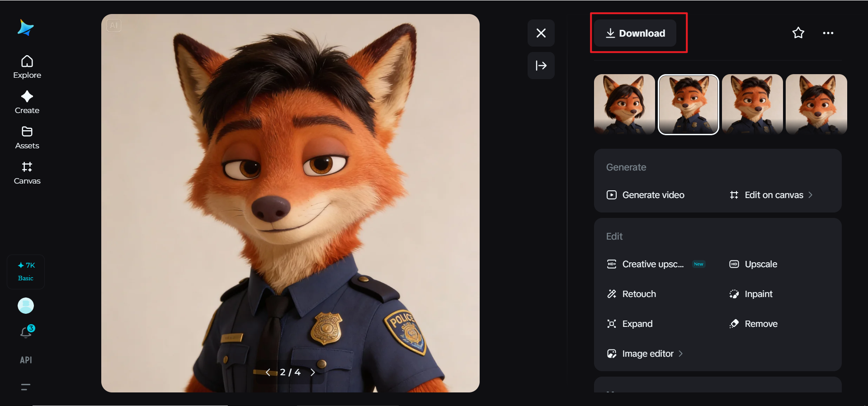Expand the sidebar menu at the bottom
This screenshot has width=868, height=406.
26,387
